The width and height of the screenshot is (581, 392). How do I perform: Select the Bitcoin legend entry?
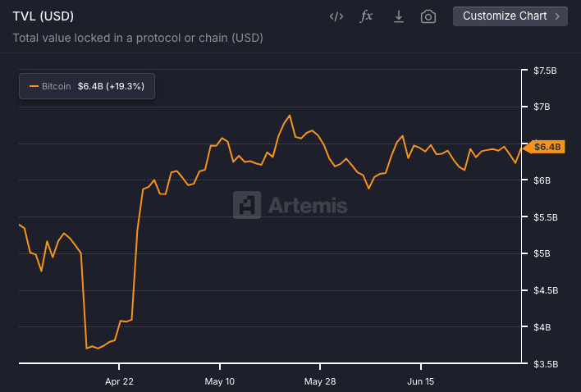pyautogui.click(x=87, y=86)
